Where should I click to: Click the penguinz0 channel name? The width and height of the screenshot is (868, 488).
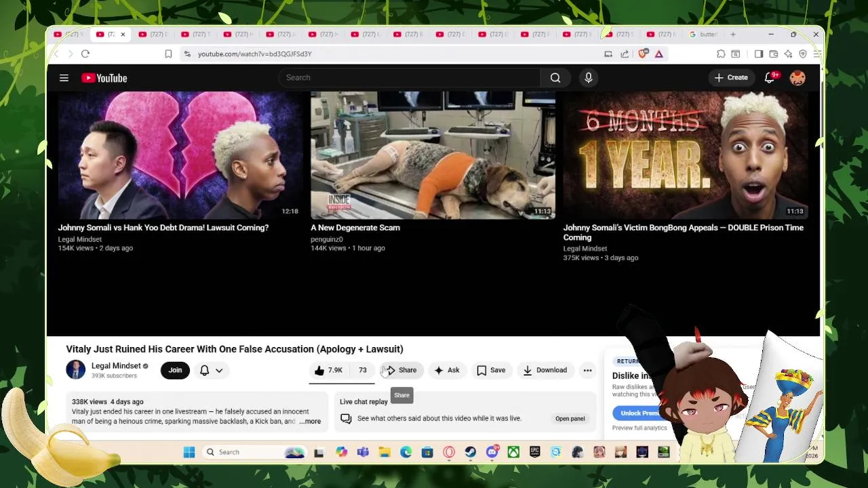pos(327,239)
